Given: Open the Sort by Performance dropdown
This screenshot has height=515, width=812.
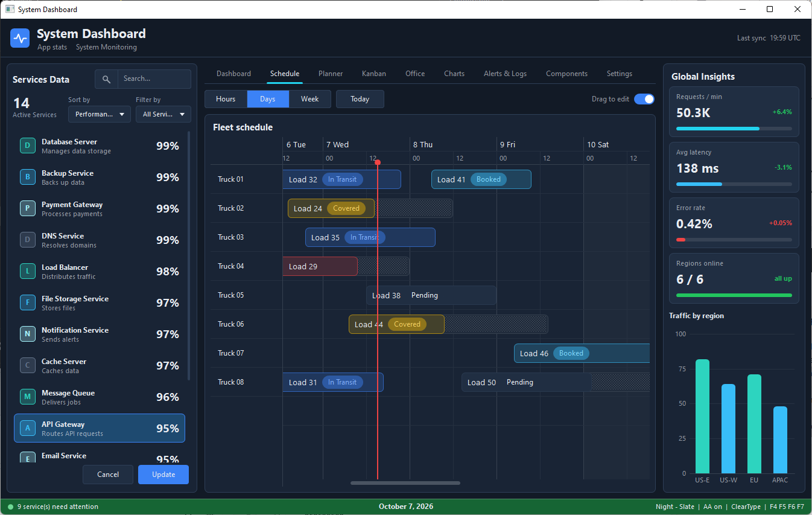Looking at the screenshot, I should (x=100, y=114).
